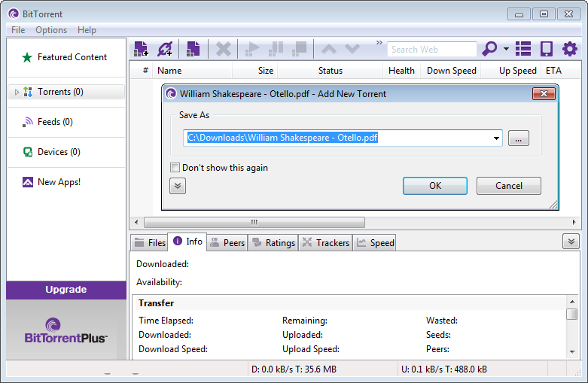Viewport: 588px width, 383px height.
Task: Click the BitTorrentPlus logo banner
Action: [66, 330]
